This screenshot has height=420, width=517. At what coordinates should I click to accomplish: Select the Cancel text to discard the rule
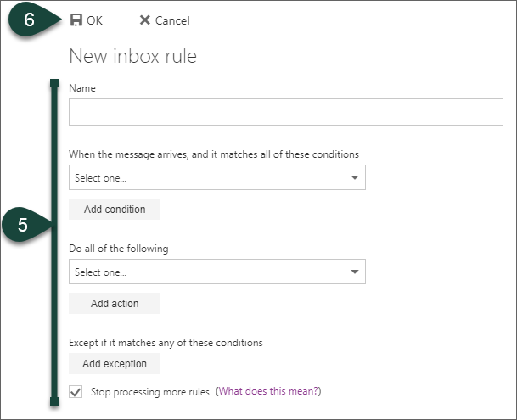(172, 20)
